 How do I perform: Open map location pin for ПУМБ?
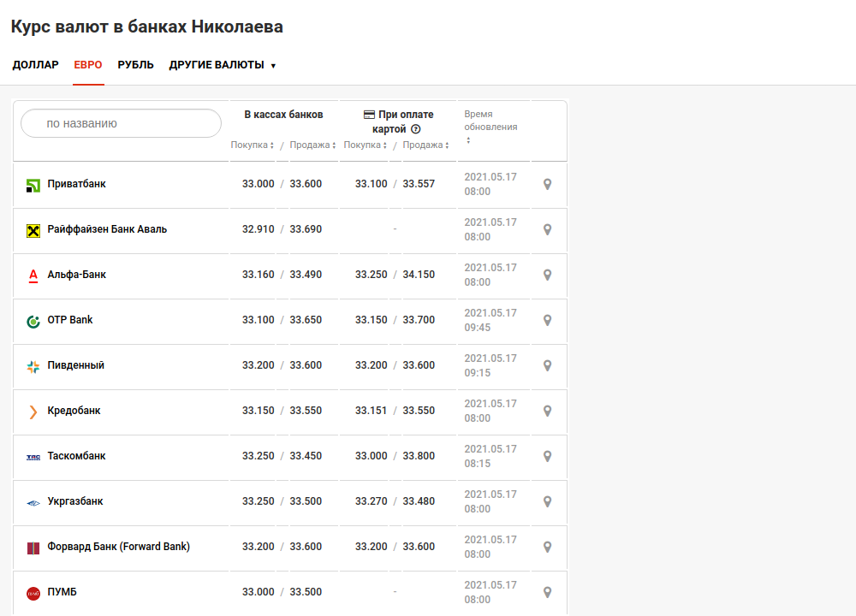coord(548,592)
